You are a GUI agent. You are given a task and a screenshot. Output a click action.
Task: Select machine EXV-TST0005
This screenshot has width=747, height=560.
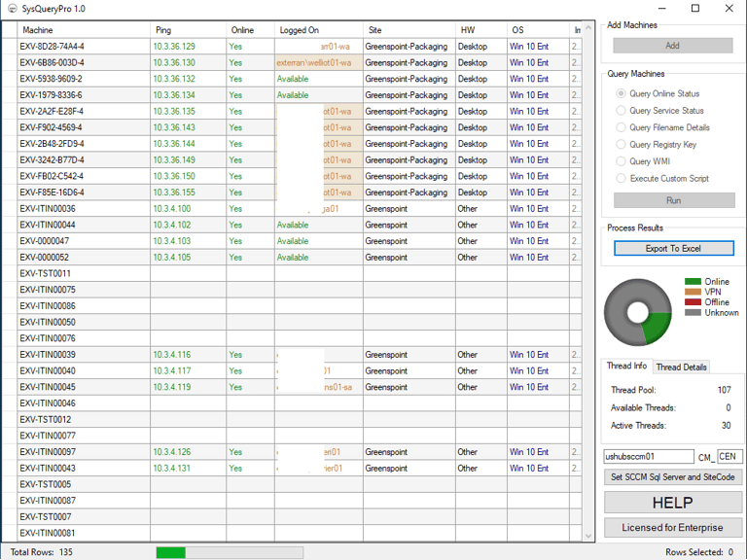pyautogui.click(x=46, y=484)
